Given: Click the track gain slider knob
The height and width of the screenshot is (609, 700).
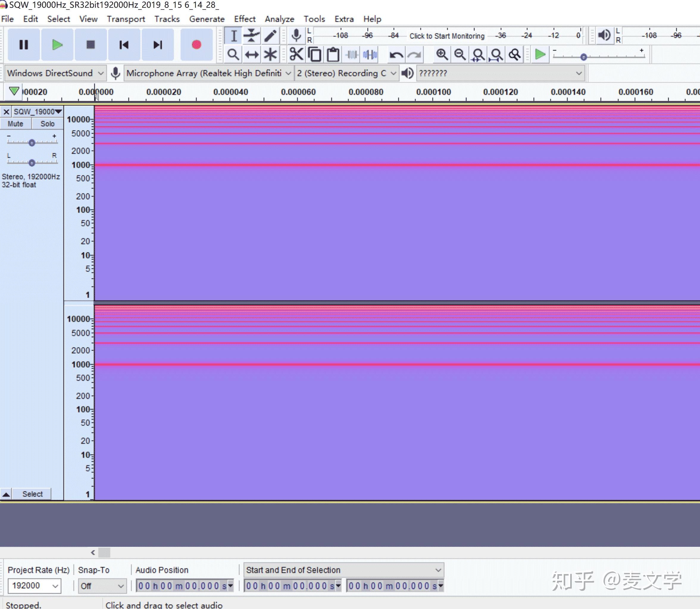Looking at the screenshot, I should click(32, 143).
